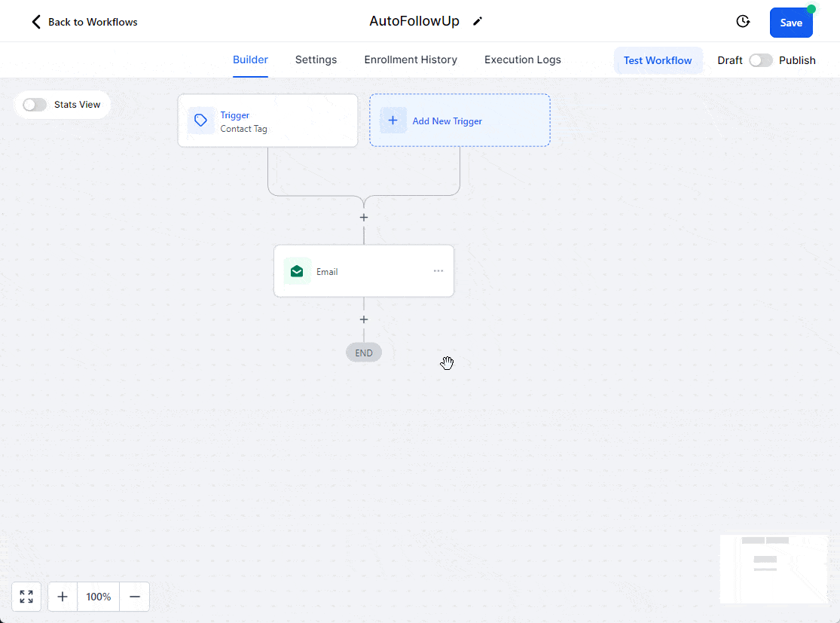Click the AutoFollowUp workflow title
This screenshot has height=623, width=840.
coord(414,21)
